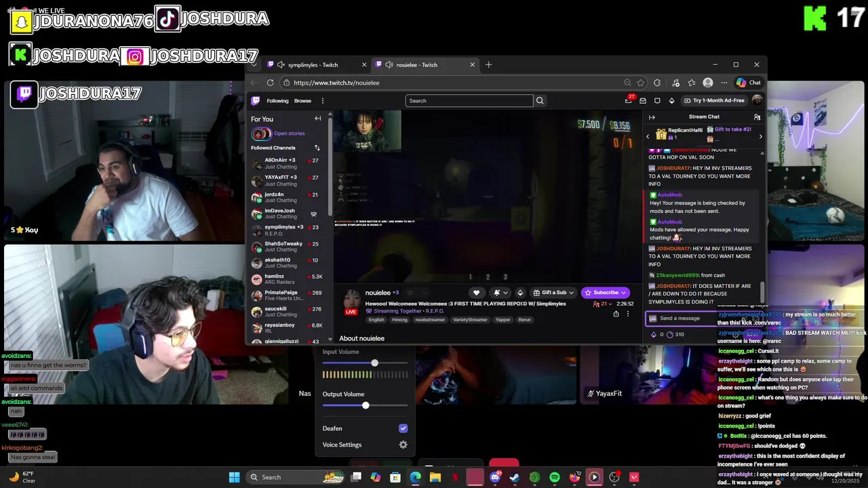Adjust the Output Volume slider
868x488 pixels.
coord(366,405)
